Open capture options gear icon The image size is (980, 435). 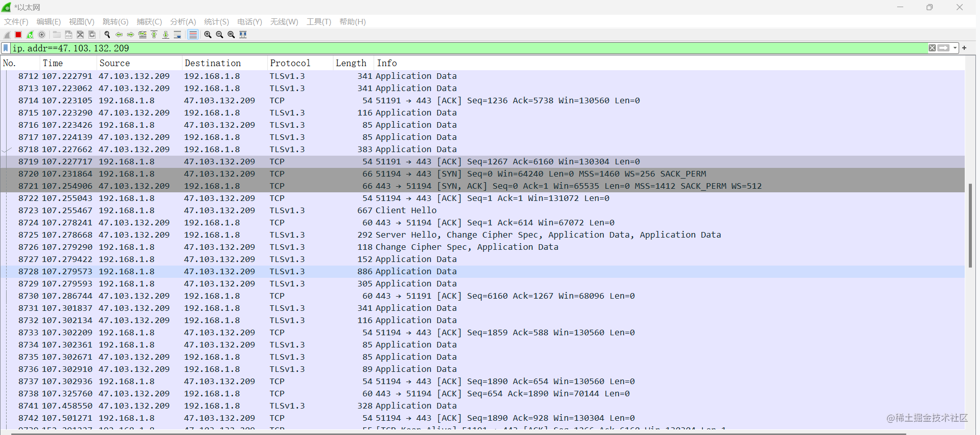tap(42, 35)
